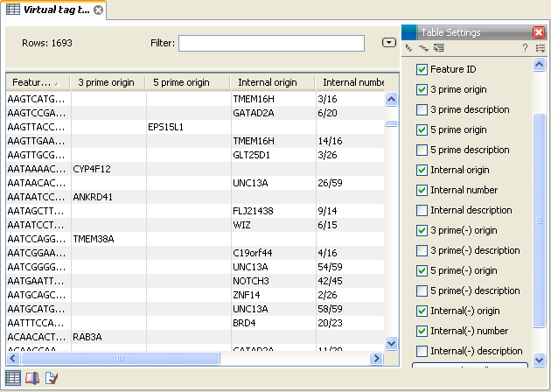
Task: Uncheck the 3 prime origin checkbox
Action: pos(422,89)
